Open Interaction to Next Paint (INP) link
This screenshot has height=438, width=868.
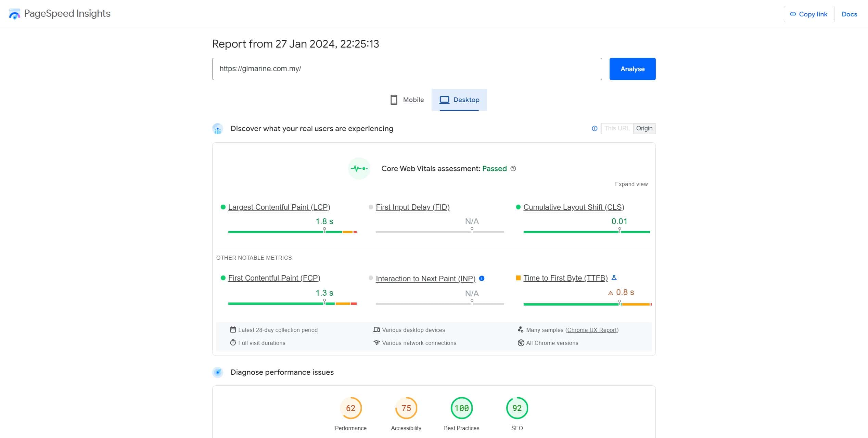(x=425, y=279)
